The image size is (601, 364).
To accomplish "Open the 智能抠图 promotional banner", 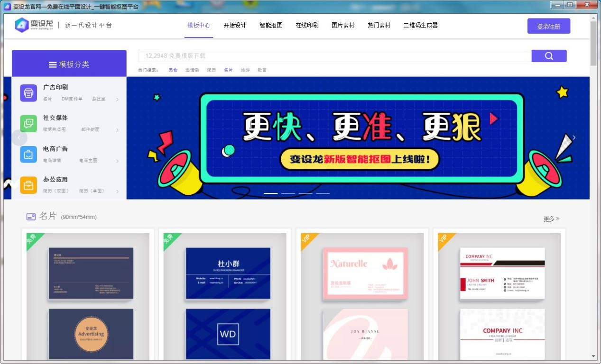I will click(358, 138).
